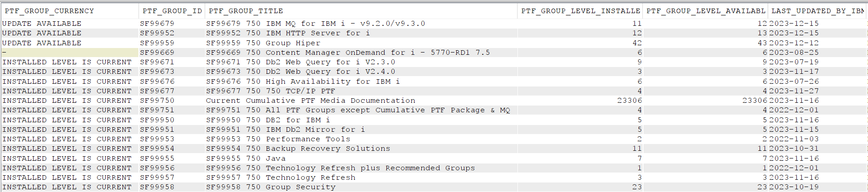Screen dimensions: 868x192
Task: Select the Performance Tools title cell
Action: click(x=361, y=139)
